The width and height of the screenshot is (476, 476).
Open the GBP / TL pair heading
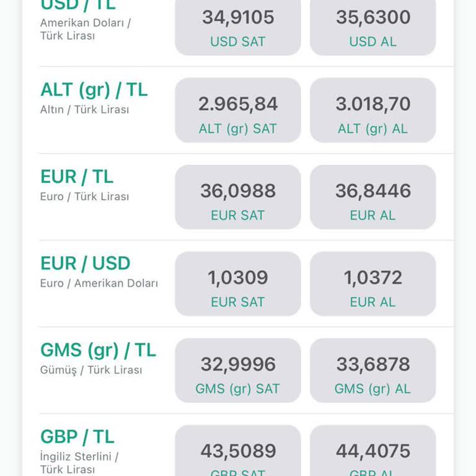click(77, 437)
